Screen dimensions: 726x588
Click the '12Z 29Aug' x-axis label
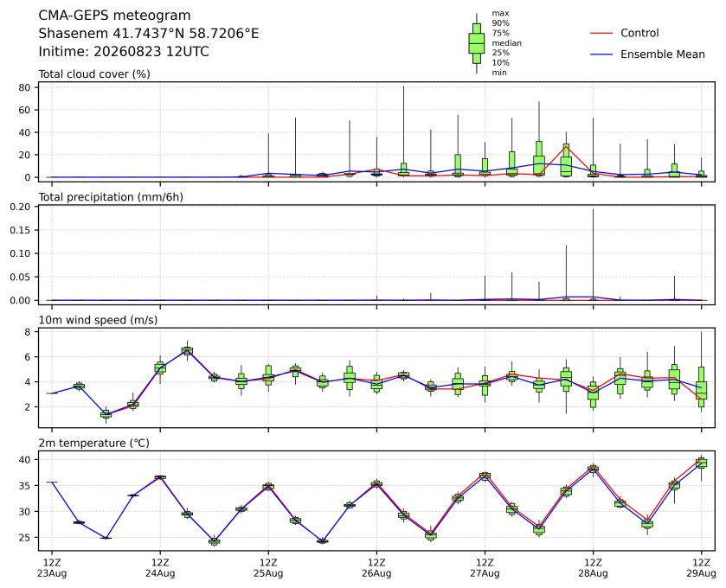701,568
